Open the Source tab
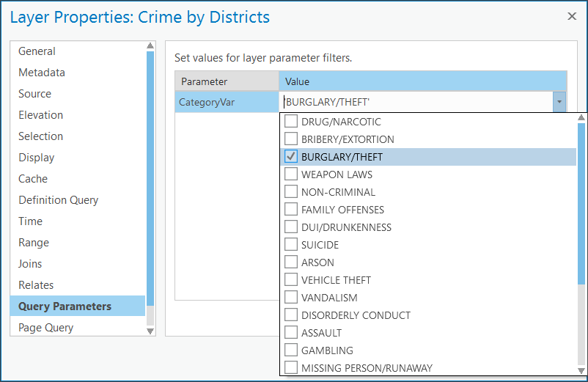The image size is (588, 382). pyautogui.click(x=78, y=94)
